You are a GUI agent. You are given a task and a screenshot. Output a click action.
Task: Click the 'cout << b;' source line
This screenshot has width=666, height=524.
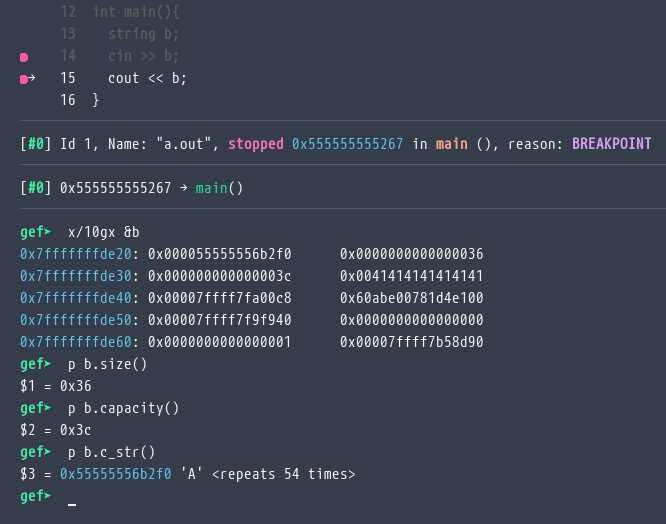(x=147, y=78)
